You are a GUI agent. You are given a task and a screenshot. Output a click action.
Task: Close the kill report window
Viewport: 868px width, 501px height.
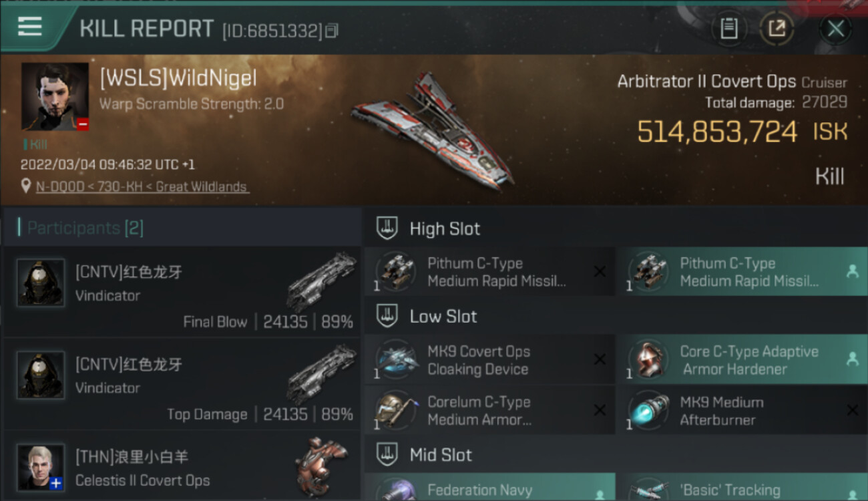[x=835, y=28]
